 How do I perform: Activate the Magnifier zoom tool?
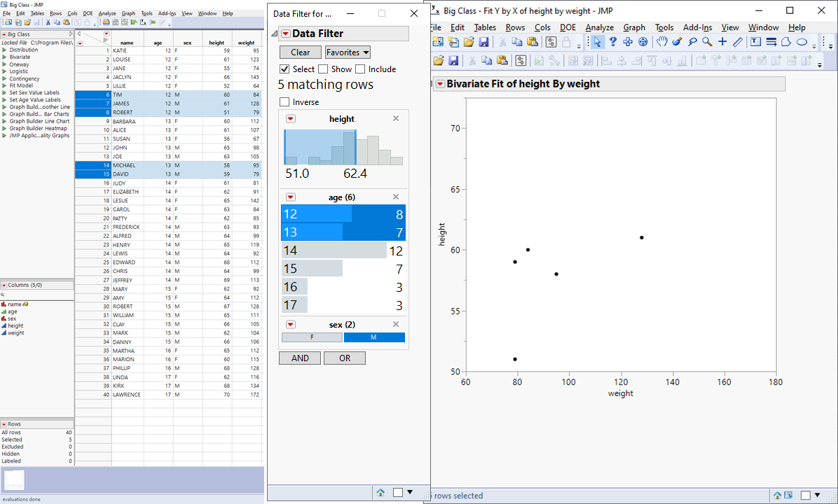tap(707, 41)
